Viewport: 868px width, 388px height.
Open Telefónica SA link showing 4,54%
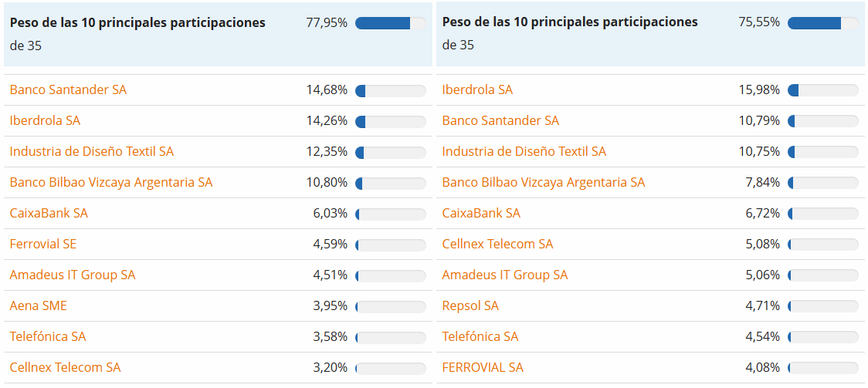point(480,337)
